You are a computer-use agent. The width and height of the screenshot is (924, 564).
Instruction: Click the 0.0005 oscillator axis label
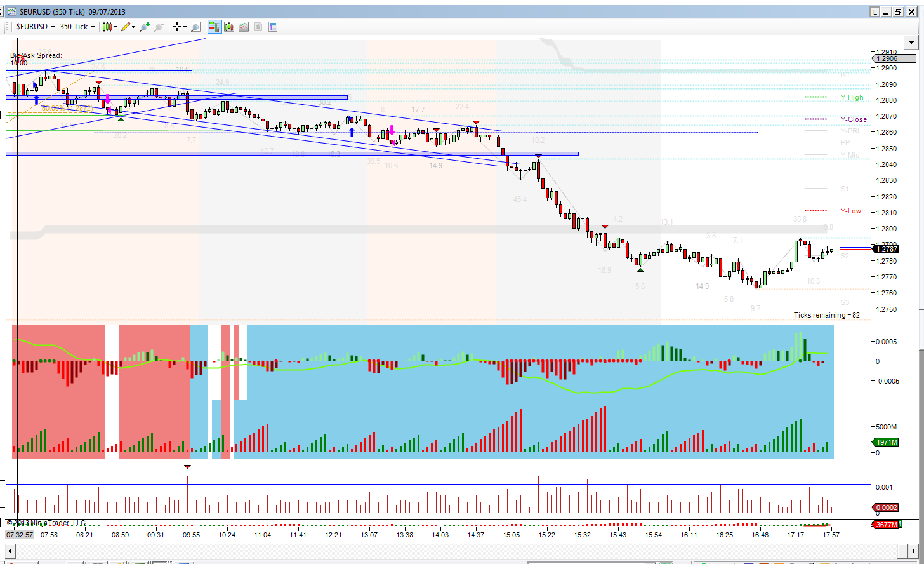point(887,342)
